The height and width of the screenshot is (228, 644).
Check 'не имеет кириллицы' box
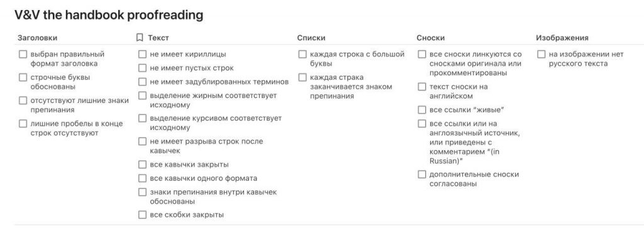click(x=142, y=55)
